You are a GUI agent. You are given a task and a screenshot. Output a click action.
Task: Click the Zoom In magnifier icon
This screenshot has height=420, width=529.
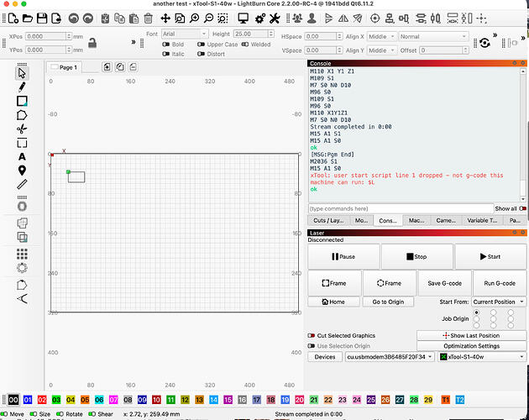(194, 18)
